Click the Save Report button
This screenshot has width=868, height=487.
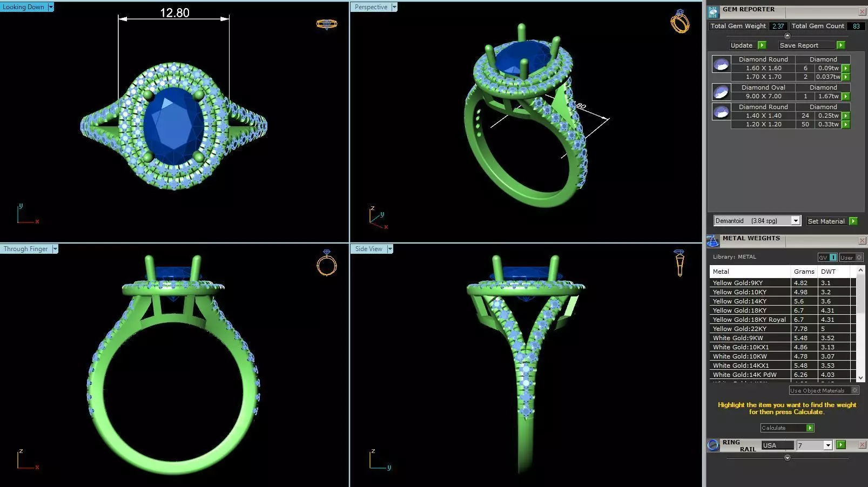[812, 45]
